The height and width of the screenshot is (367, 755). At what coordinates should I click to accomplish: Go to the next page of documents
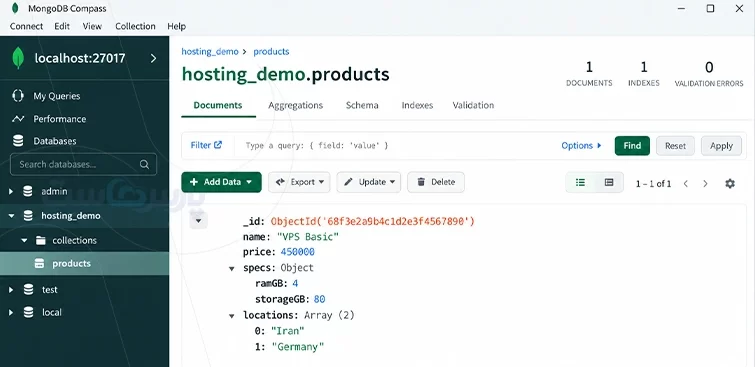pyautogui.click(x=705, y=184)
